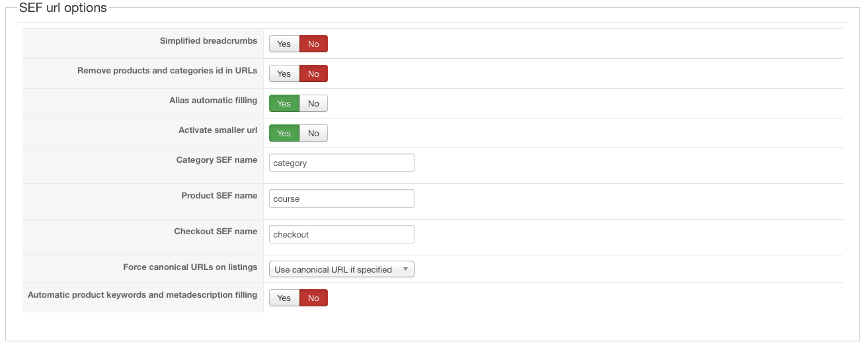This screenshot has width=868, height=348.
Task: Edit the Checkout SEF name text box
Action: (x=341, y=235)
